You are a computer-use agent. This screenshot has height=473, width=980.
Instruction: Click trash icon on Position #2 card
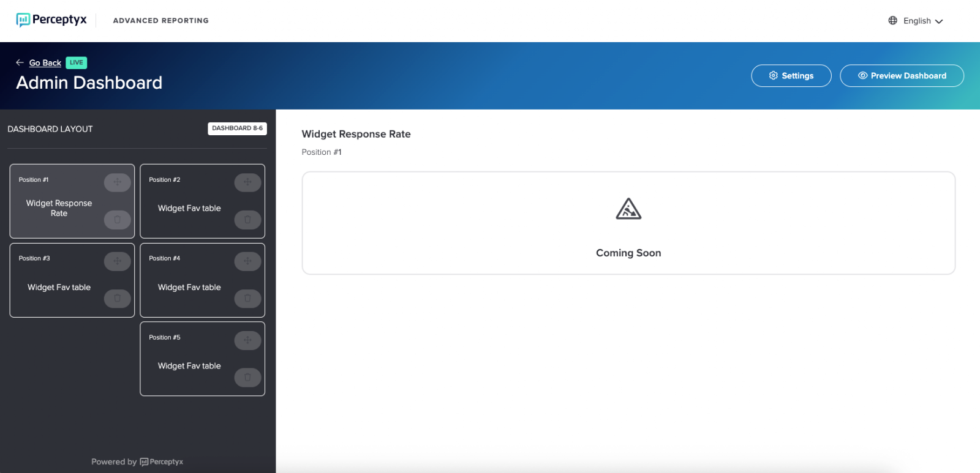(x=247, y=220)
